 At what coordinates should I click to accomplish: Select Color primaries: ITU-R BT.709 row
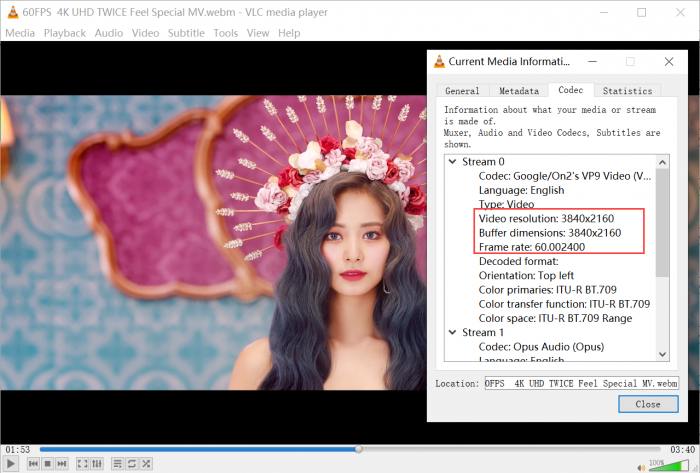tap(547, 290)
